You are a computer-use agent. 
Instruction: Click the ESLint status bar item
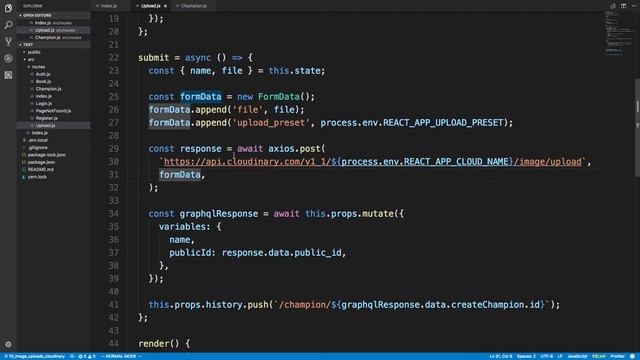pyautogui.click(x=599, y=356)
